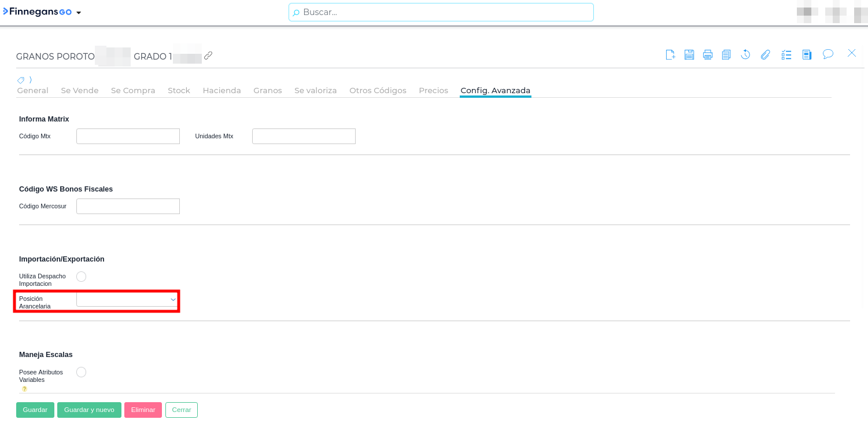This screenshot has height=423, width=868.
Task: Open the comments speech bubble icon
Action: click(828, 54)
